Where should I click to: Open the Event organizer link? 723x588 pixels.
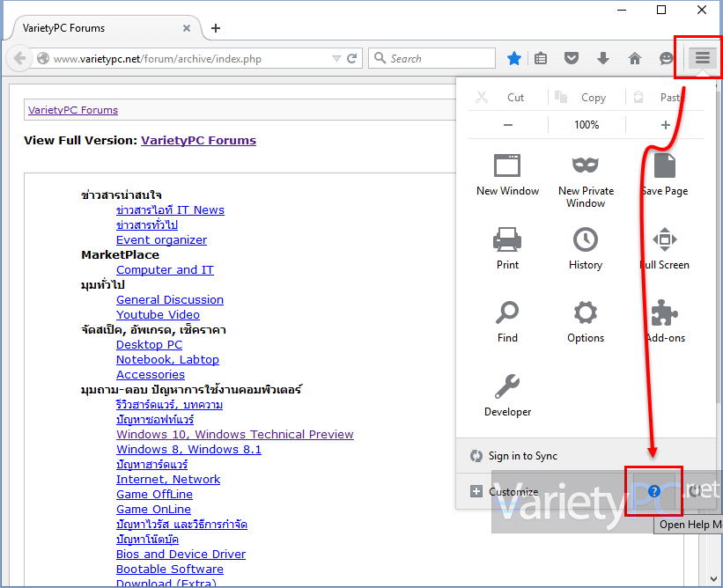161,240
